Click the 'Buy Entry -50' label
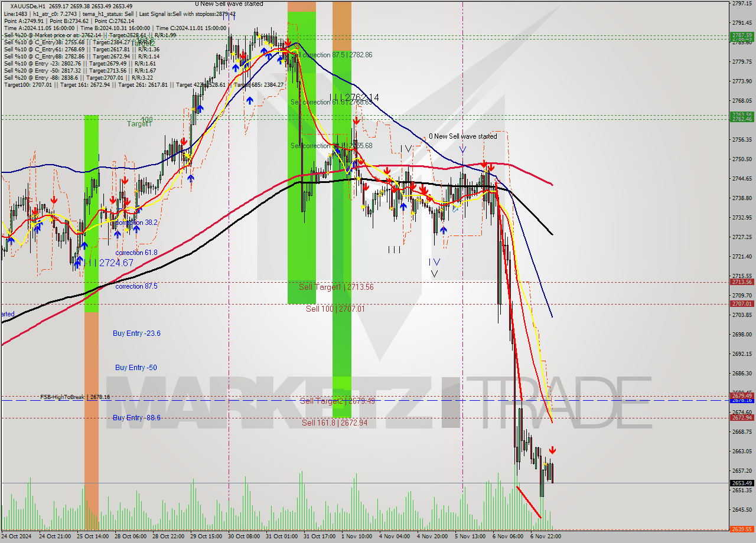This screenshot has height=543, width=756. pos(136,368)
